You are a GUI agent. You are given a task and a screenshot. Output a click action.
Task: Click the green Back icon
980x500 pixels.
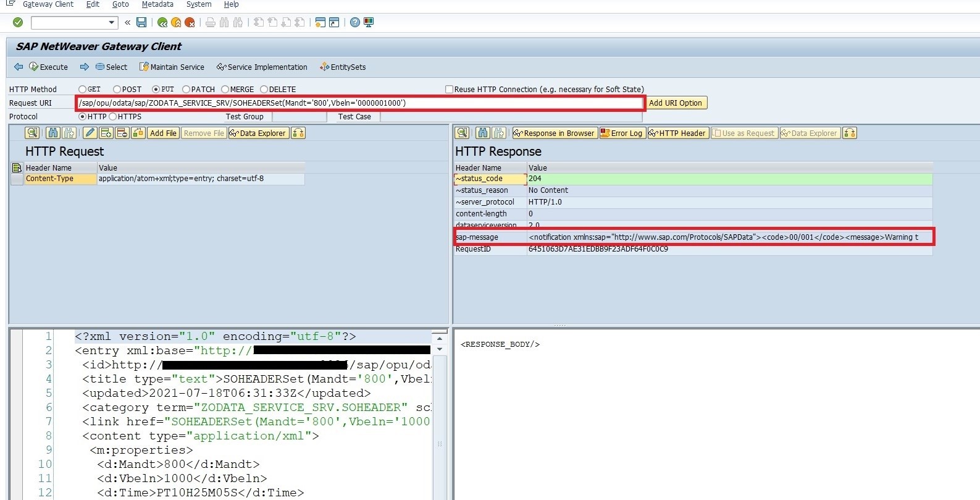tap(162, 22)
